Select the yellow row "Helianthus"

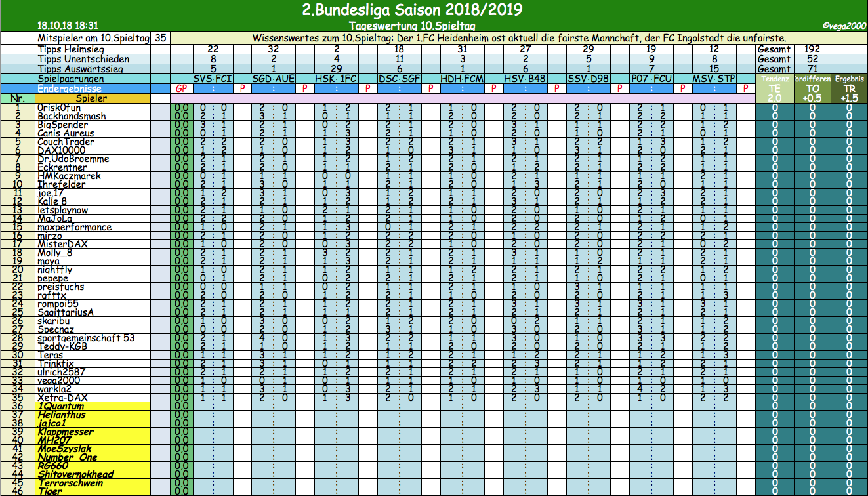(93, 415)
